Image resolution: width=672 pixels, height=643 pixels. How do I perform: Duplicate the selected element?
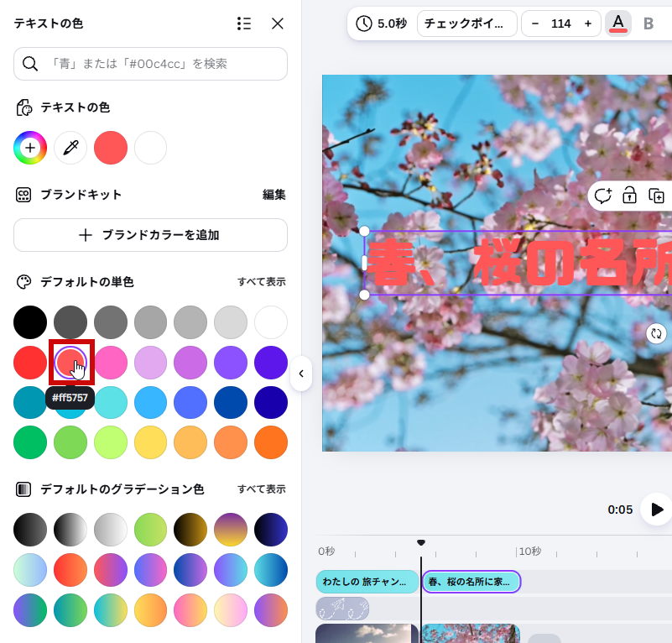coord(656,196)
